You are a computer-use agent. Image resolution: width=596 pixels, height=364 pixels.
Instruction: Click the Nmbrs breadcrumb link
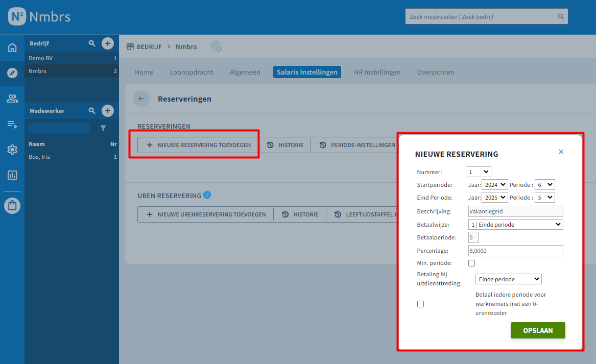[186, 46]
